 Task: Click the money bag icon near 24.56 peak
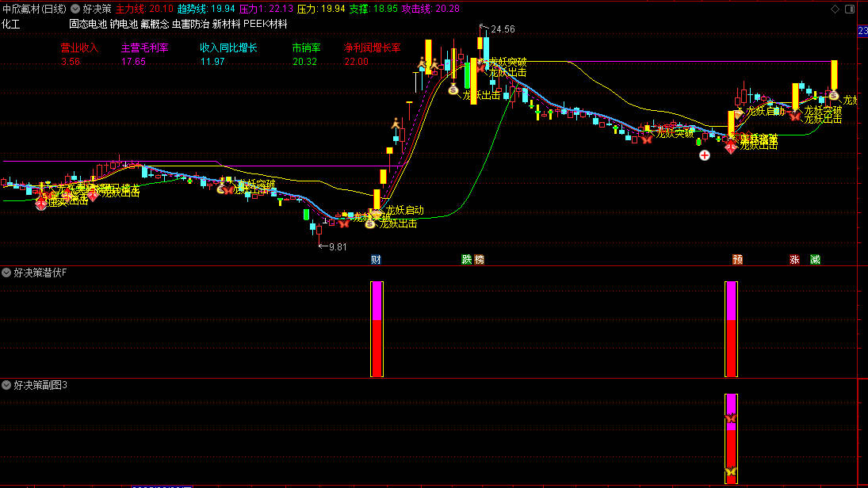point(453,89)
